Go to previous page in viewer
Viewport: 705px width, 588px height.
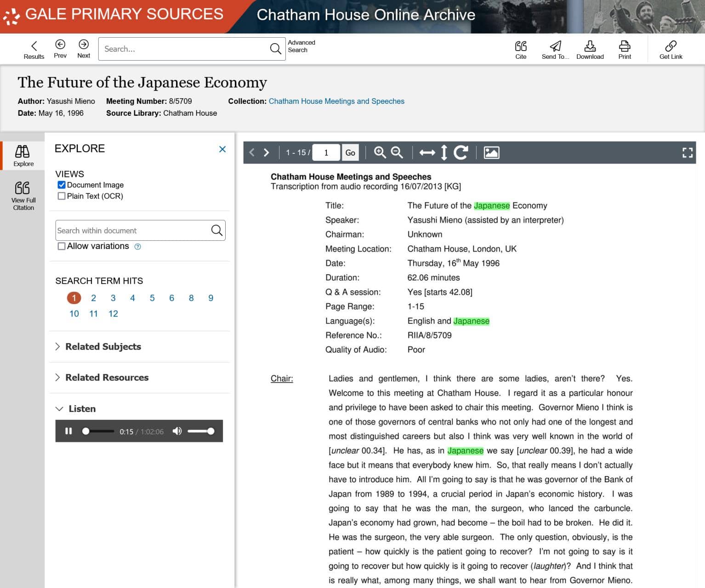[252, 153]
